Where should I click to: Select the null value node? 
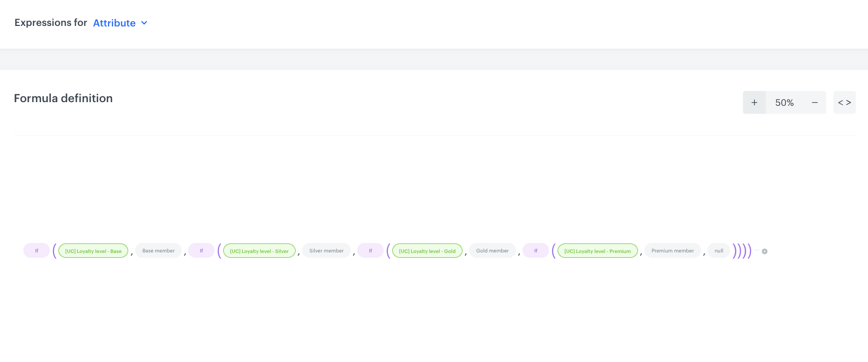(719, 251)
